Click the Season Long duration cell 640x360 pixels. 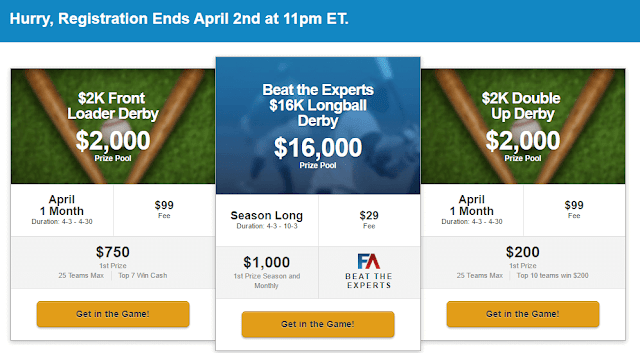[x=267, y=220]
